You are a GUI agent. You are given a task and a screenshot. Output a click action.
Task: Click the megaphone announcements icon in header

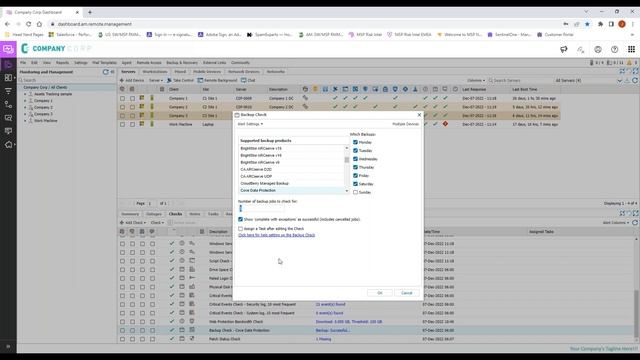pos(564,49)
